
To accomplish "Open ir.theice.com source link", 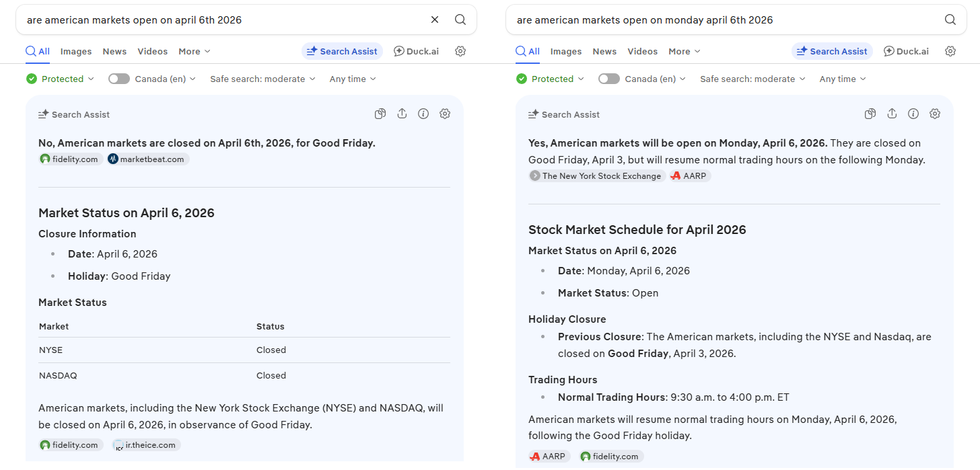I will click(146, 445).
